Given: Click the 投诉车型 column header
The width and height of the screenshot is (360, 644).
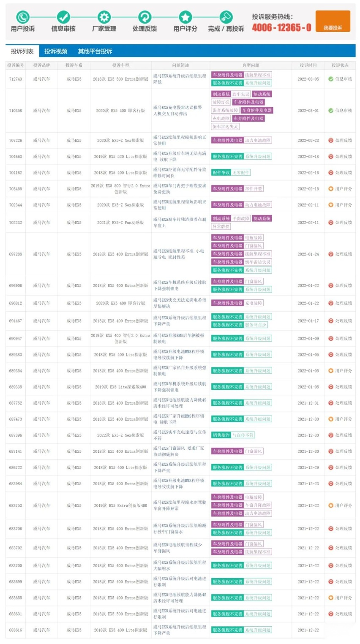Looking at the screenshot, I should click(121, 65).
